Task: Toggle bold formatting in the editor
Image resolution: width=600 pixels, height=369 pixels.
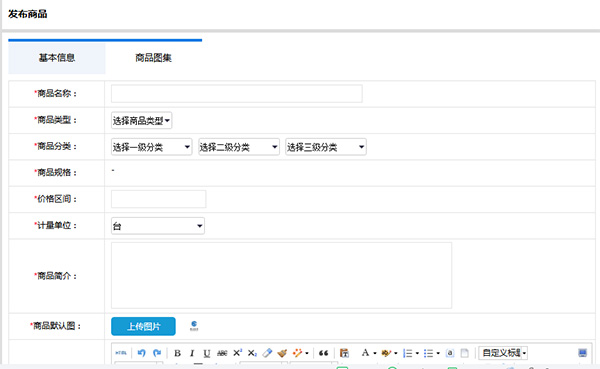Action: coord(177,353)
